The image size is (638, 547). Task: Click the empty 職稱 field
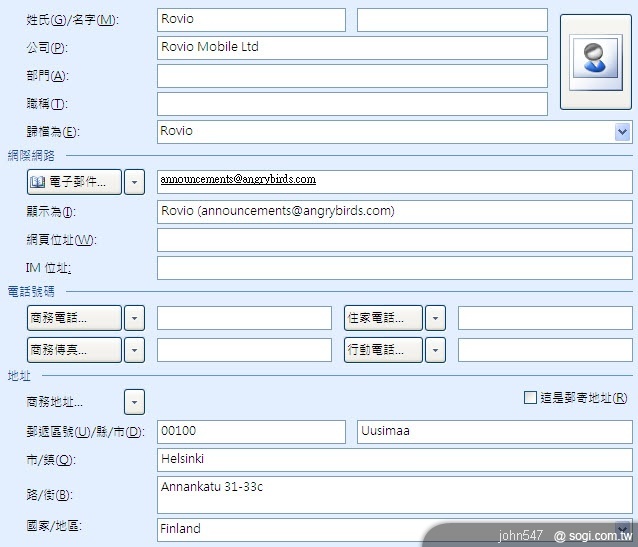(352, 104)
